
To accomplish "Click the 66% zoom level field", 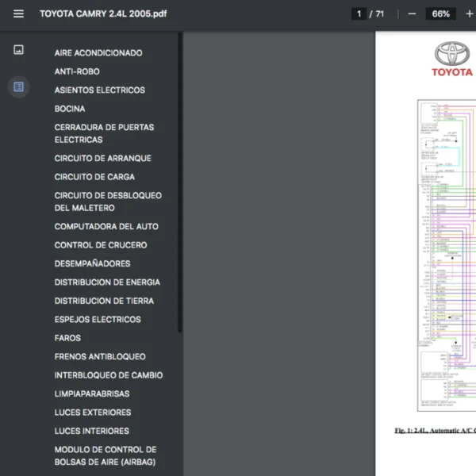I will click(441, 13).
